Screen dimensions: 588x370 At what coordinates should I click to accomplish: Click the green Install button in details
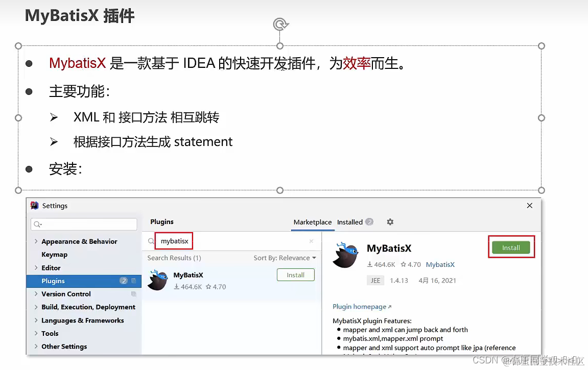tap(511, 248)
